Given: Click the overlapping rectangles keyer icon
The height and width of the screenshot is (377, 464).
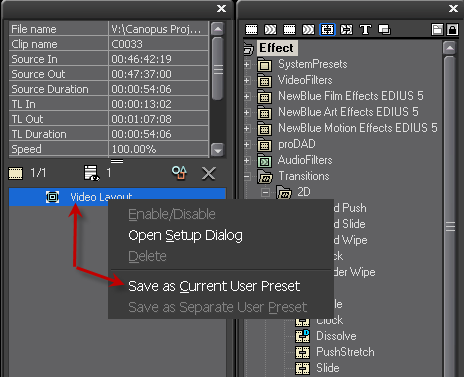Looking at the screenshot, I should coord(384,30).
